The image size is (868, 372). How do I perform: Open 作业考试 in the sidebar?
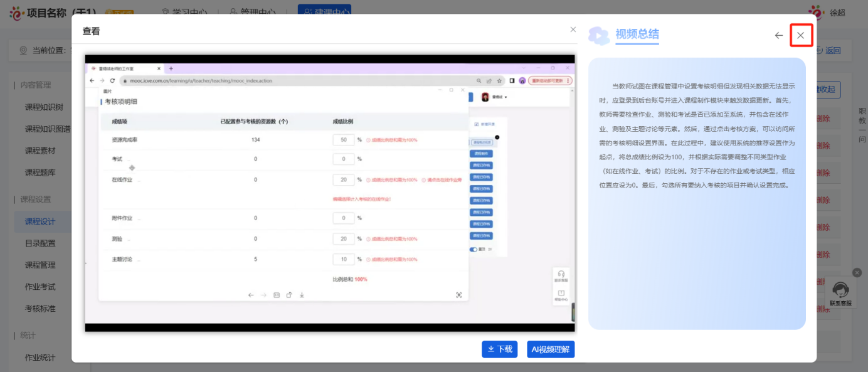[x=40, y=287]
